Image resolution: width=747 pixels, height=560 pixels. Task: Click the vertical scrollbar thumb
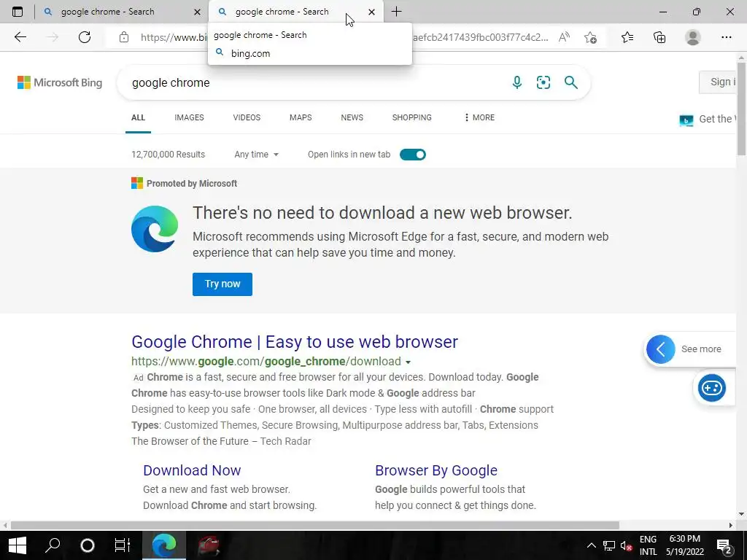(x=741, y=108)
